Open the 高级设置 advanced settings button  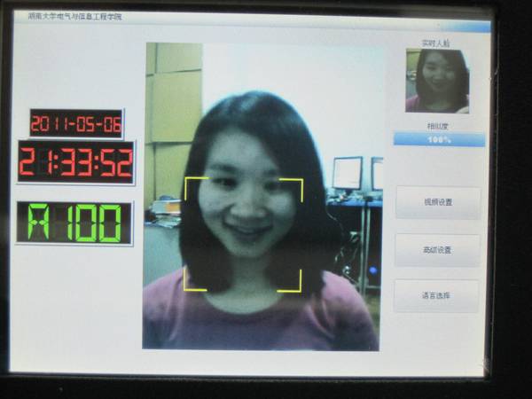click(x=437, y=250)
